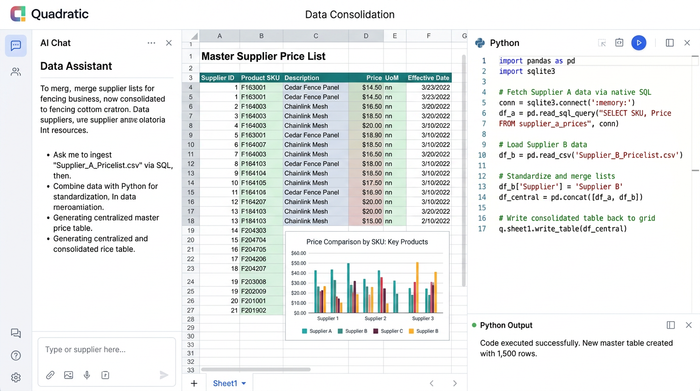Click the Python language icon

coord(480,43)
